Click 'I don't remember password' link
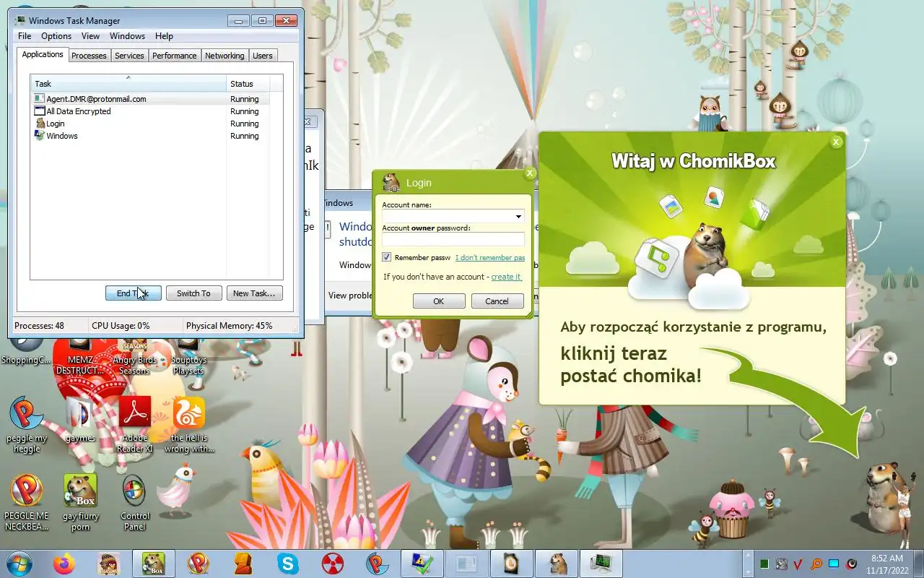 point(490,258)
